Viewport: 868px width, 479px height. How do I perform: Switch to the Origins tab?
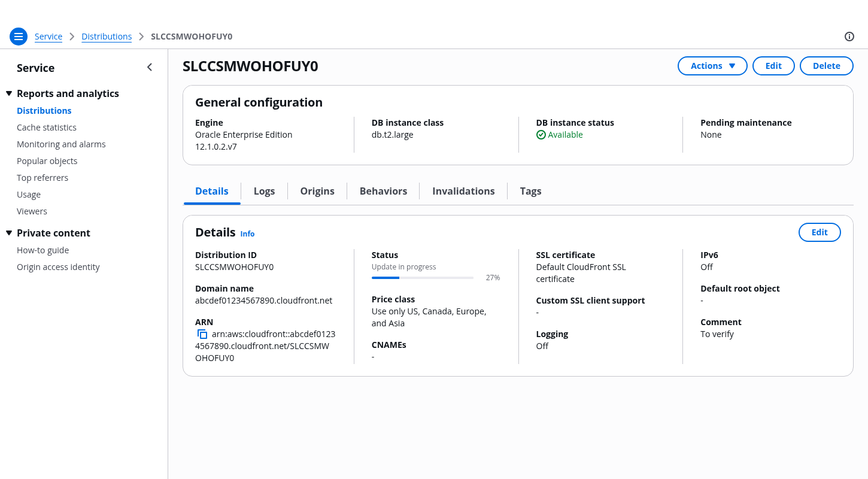pos(317,191)
